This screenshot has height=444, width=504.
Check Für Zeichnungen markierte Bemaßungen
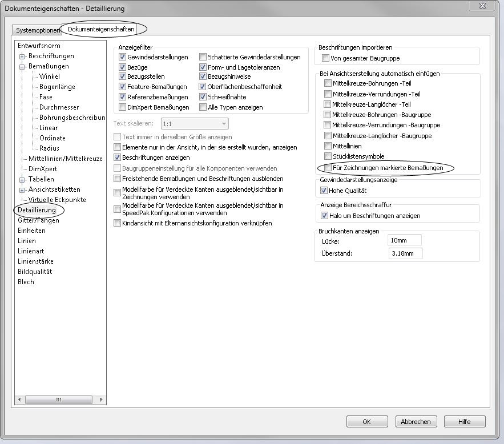[328, 168]
